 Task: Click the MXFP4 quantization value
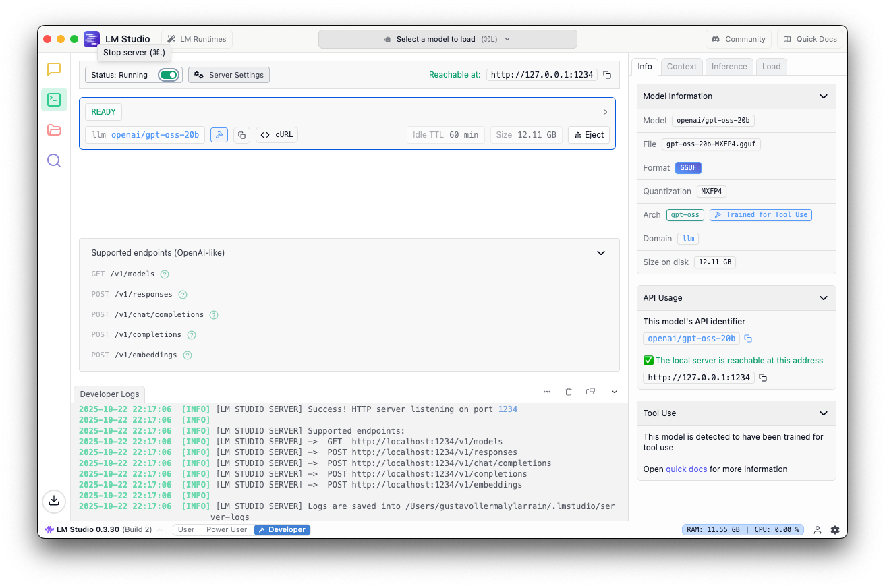[x=712, y=192]
